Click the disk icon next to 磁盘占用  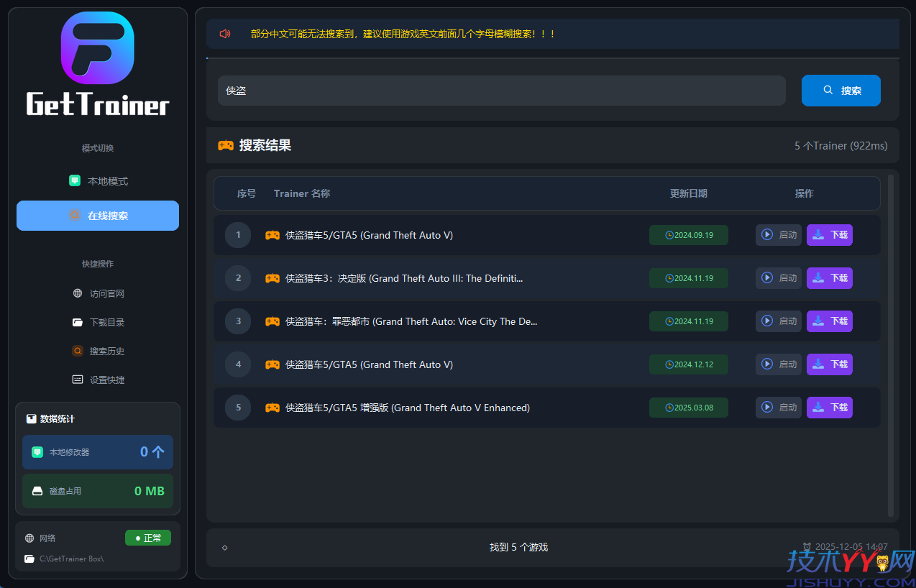[37, 491]
